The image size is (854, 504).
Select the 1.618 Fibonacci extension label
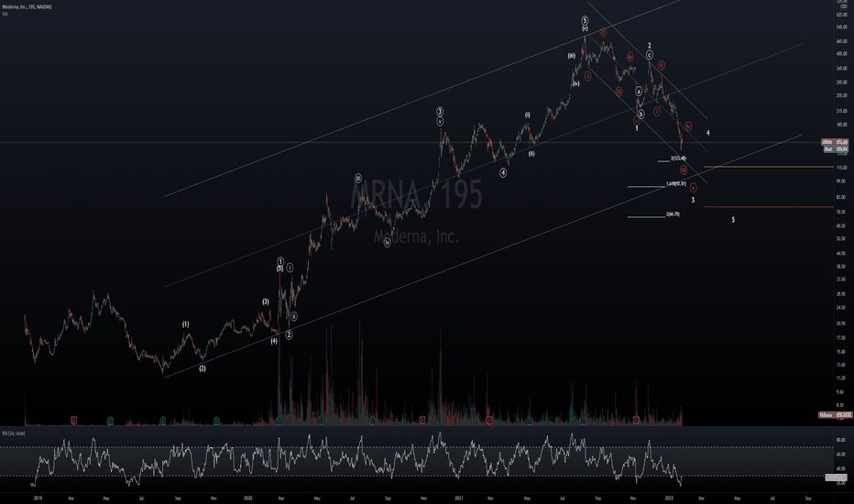click(676, 184)
